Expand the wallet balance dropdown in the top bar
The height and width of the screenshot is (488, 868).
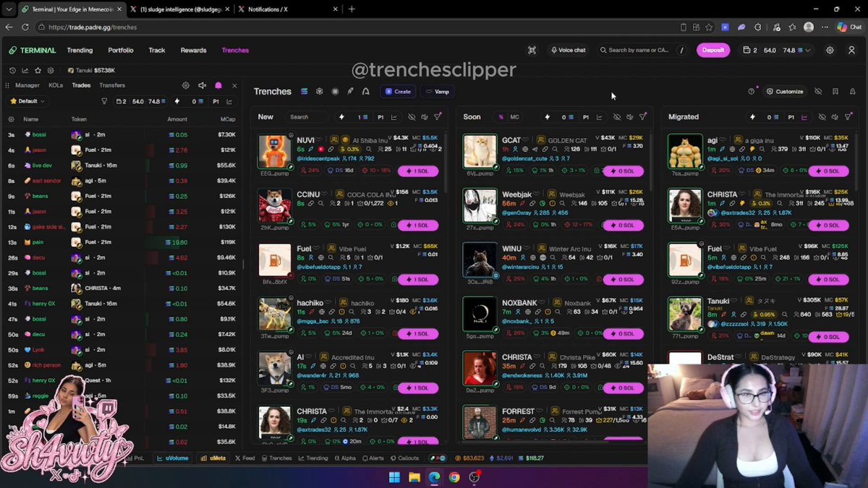[776, 50]
